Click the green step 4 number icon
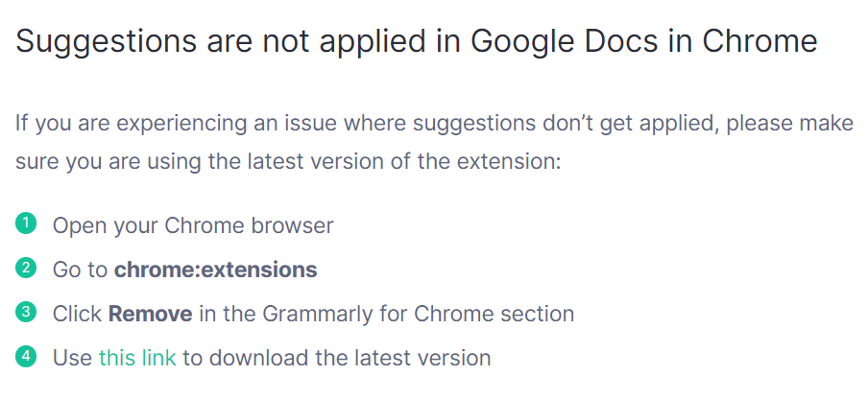Viewport: 868px width, 399px height. tap(26, 357)
